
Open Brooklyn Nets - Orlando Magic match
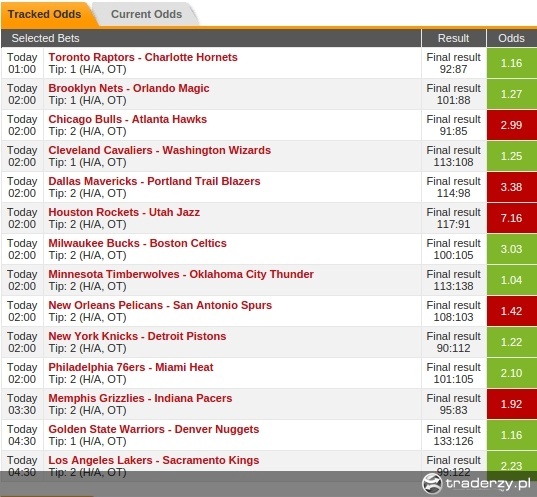129,88
